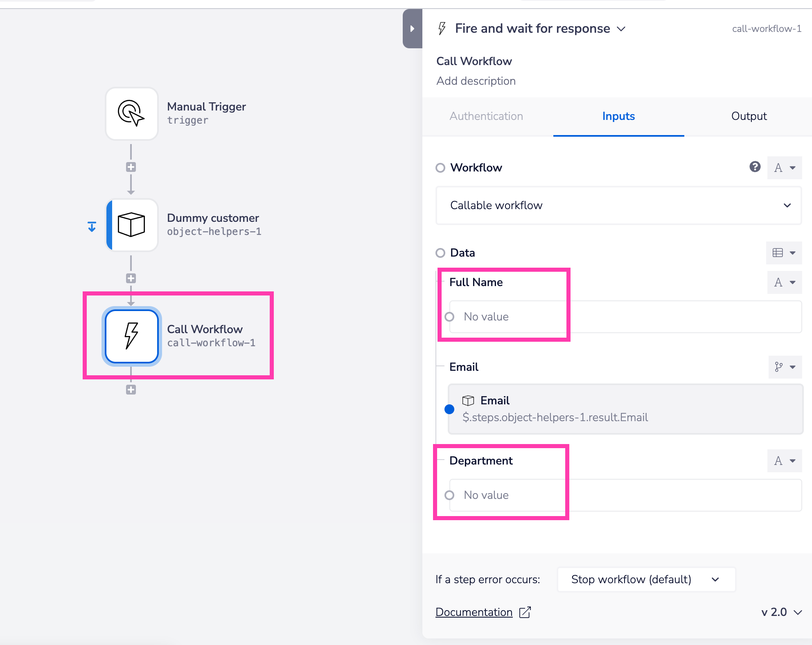Screen dimensions: 812x645
Task: Switch to the Authentication tab
Action: pos(486,116)
